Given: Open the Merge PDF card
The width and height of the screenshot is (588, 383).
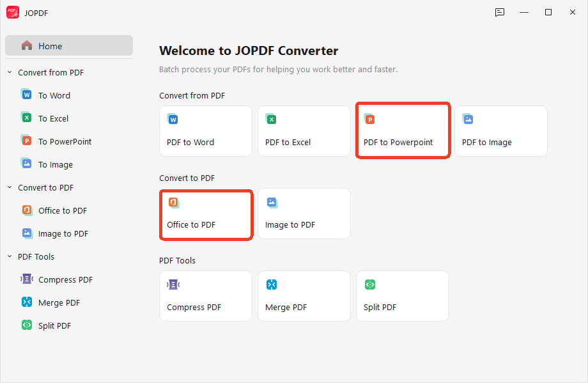Looking at the screenshot, I should [304, 296].
